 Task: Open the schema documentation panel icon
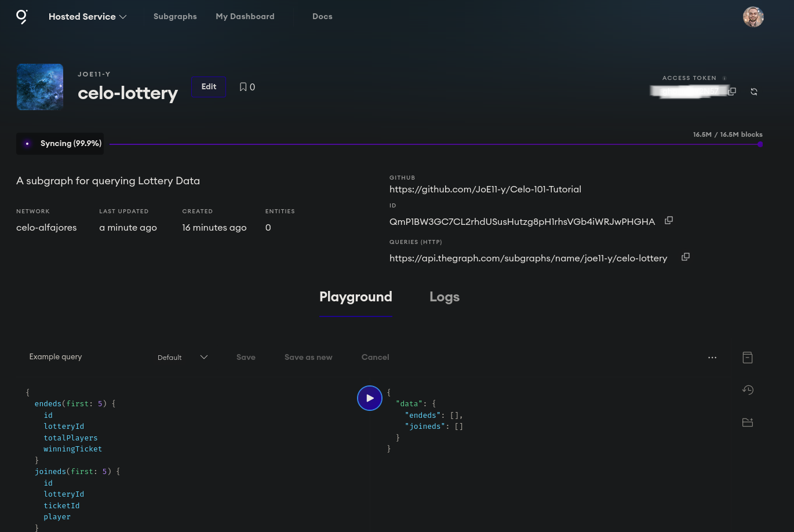(748, 358)
